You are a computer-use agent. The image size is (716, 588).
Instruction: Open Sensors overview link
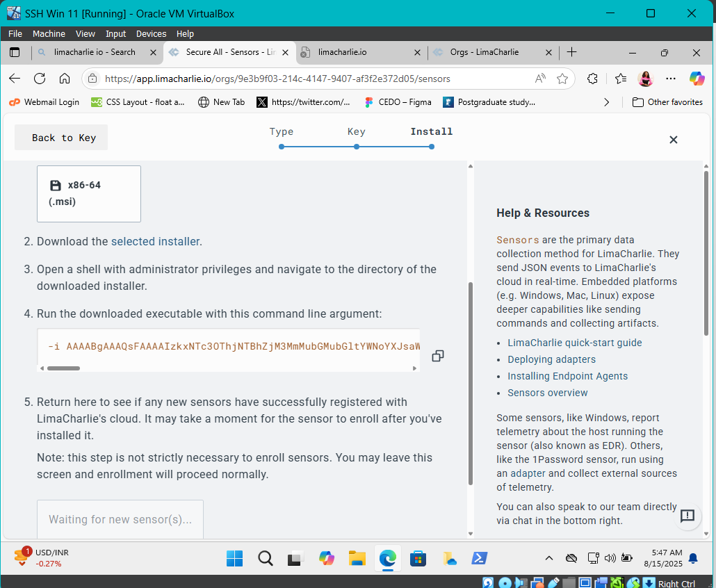tap(548, 393)
